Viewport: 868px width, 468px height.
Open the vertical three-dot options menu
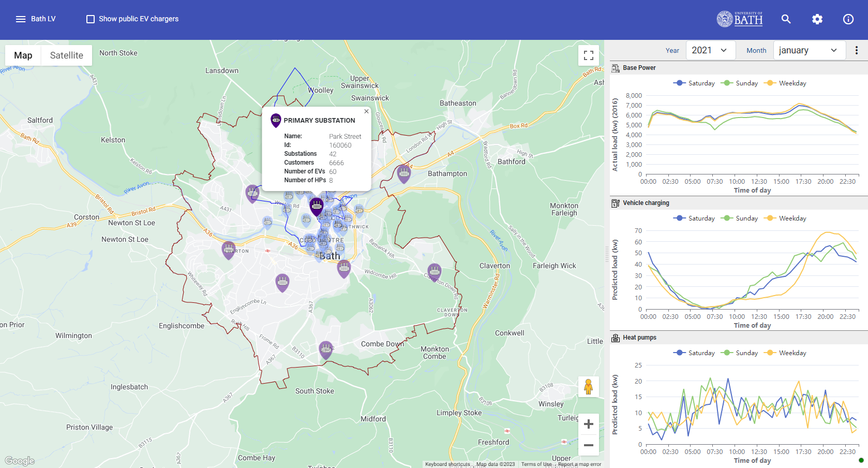(856, 50)
